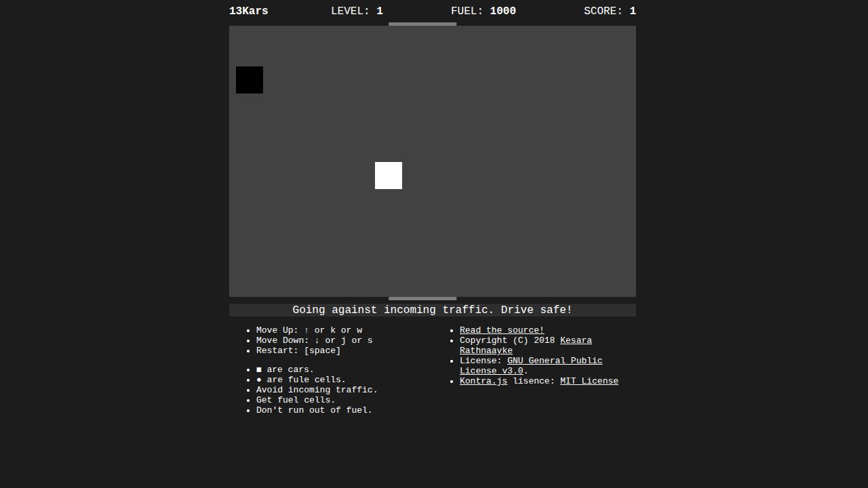868x488 pixels.
Task: Click the '■ are cars.' legend line
Action: 285,369
